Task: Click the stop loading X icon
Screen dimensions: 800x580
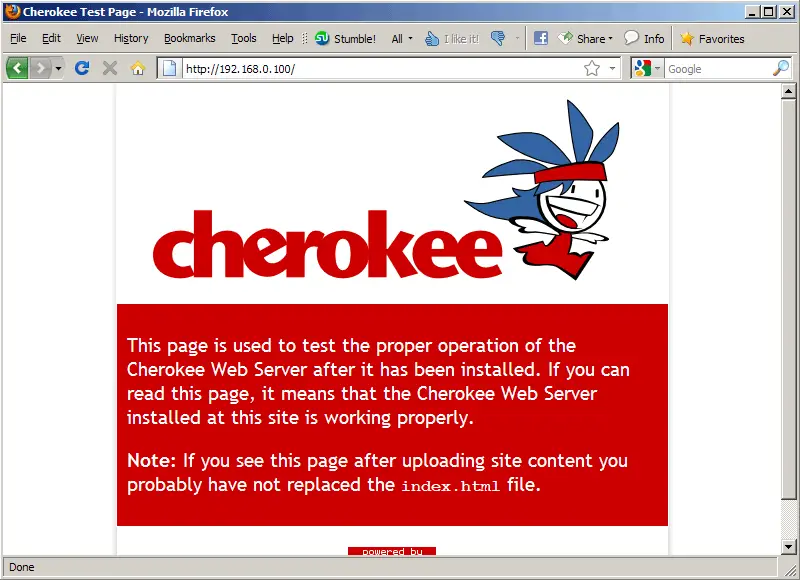Action: point(110,68)
